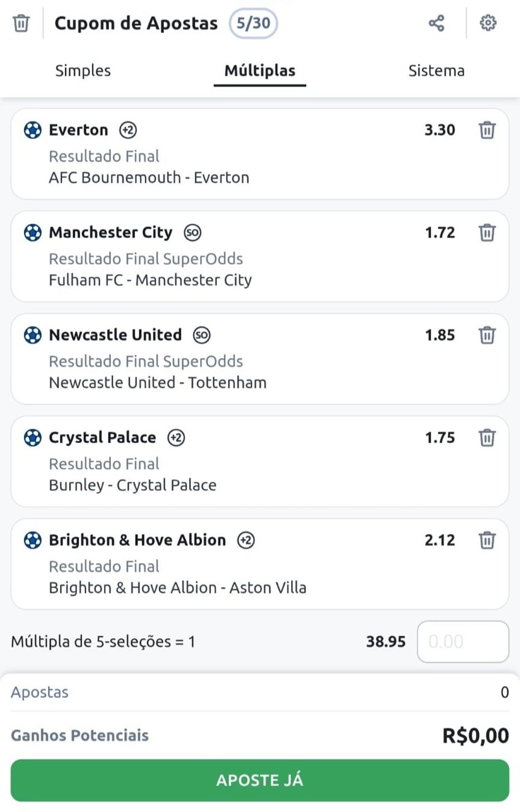Clear the entire betting coupon with the trash icon
The height and width of the screenshot is (812, 520).
tap(21, 23)
